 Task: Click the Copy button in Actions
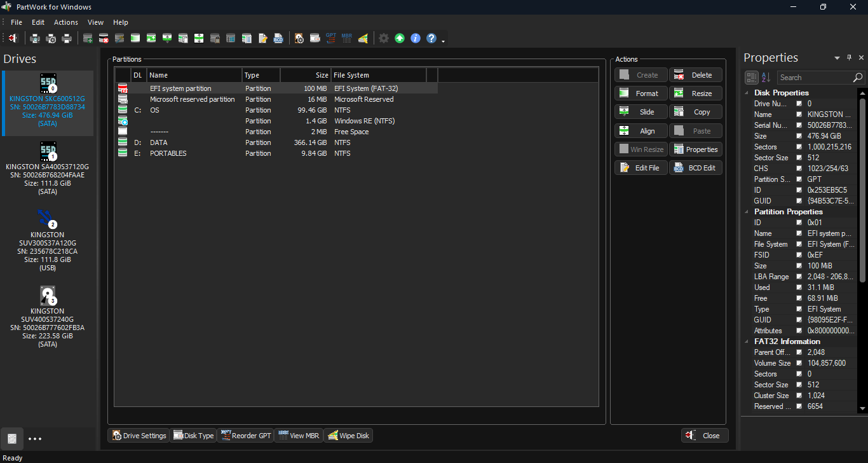(696, 112)
